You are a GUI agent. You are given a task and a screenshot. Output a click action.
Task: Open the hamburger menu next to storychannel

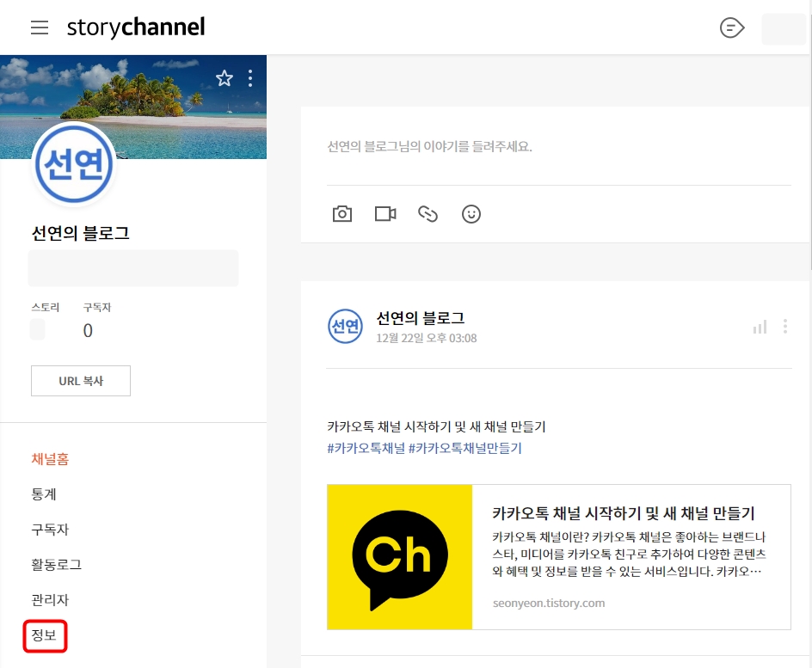(x=40, y=27)
